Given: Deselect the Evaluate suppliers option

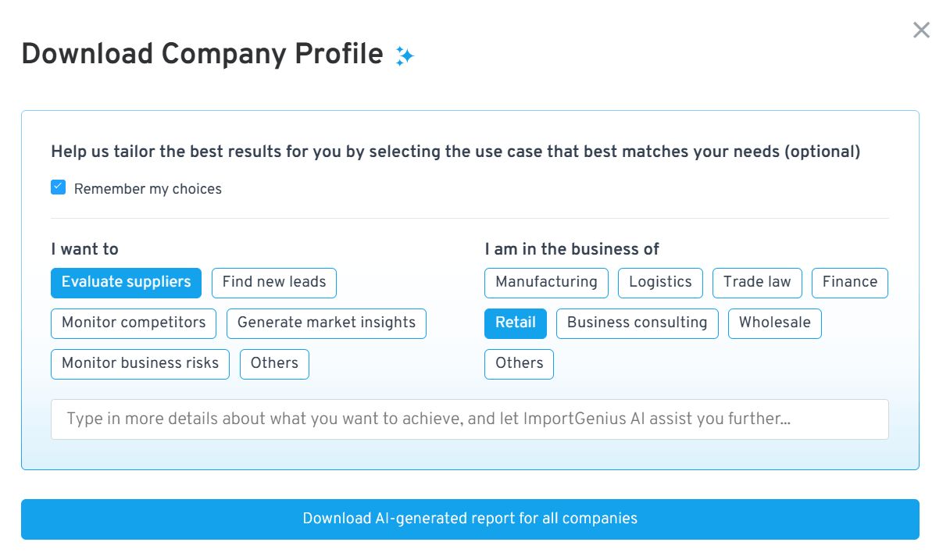Looking at the screenshot, I should [x=126, y=283].
